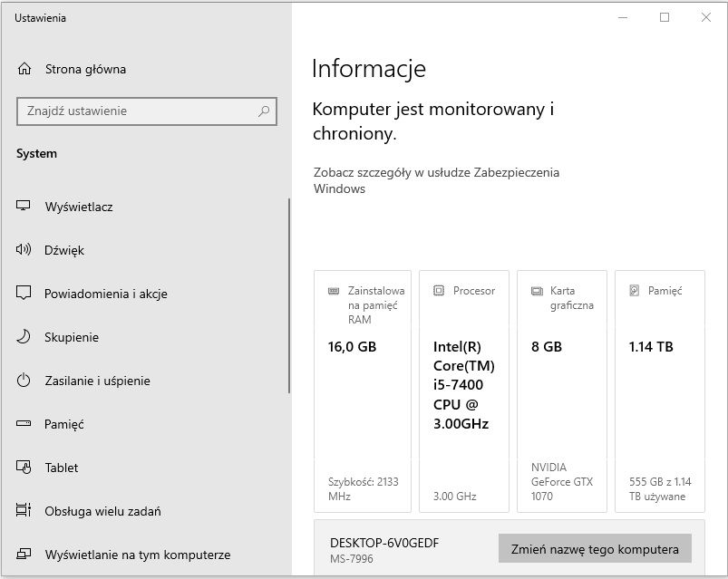Click the sidebar vertical scrollbar
728x579 pixels.
point(289,296)
